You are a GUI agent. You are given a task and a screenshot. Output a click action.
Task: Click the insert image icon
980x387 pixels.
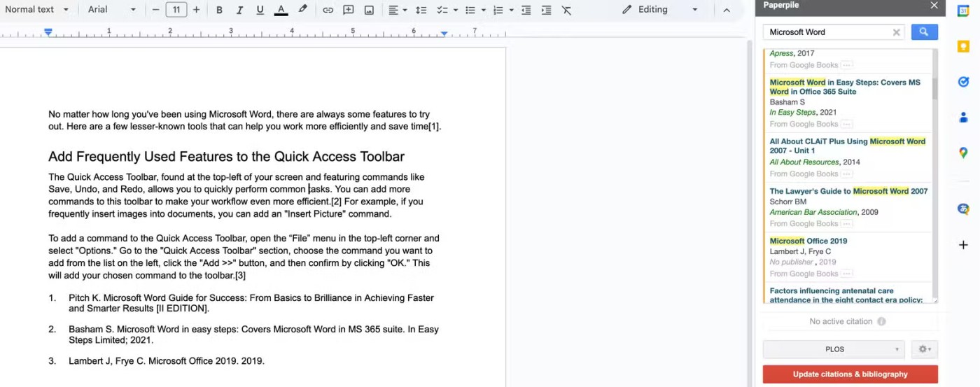(x=369, y=10)
